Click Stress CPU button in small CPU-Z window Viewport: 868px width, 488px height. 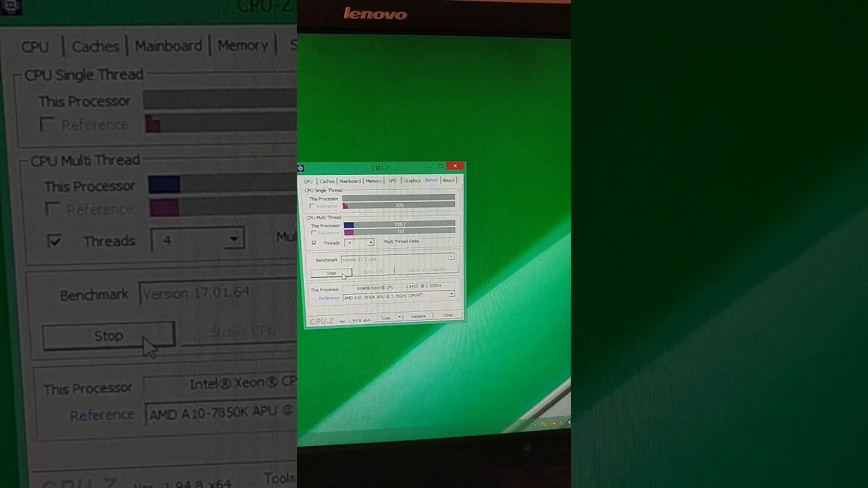click(374, 271)
